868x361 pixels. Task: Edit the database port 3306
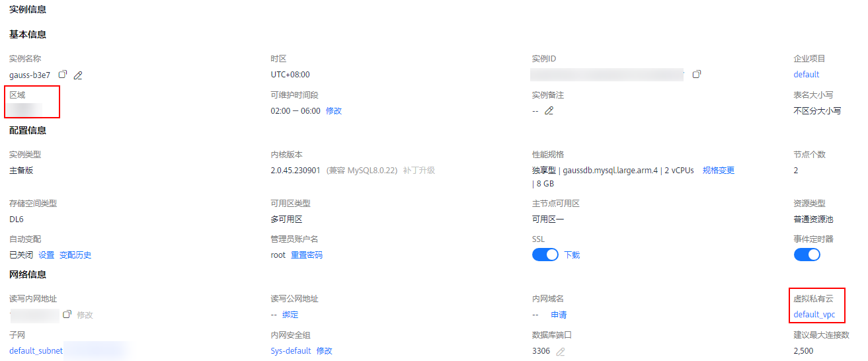point(561,352)
